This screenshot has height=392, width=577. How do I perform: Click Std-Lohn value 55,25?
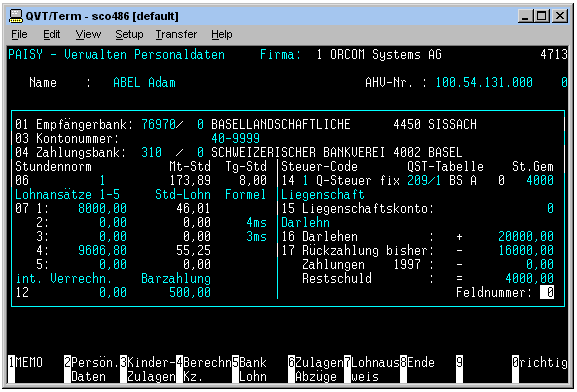click(x=194, y=250)
